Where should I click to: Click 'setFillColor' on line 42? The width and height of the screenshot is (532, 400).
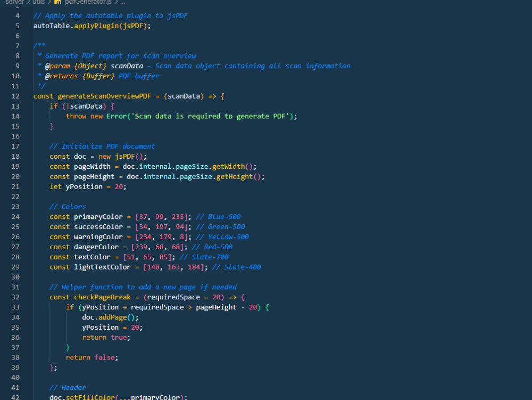click(90, 397)
